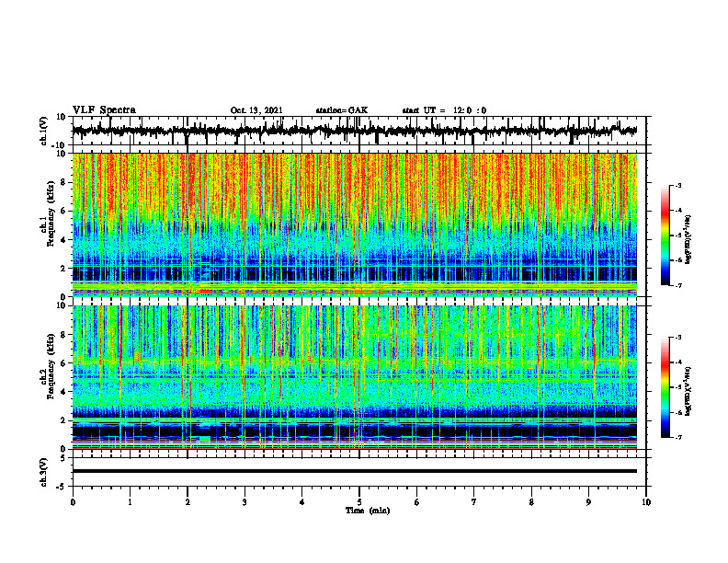The width and height of the screenshot is (728, 563).
Task: Click time axis tick label "4"
Action: [x=302, y=502]
